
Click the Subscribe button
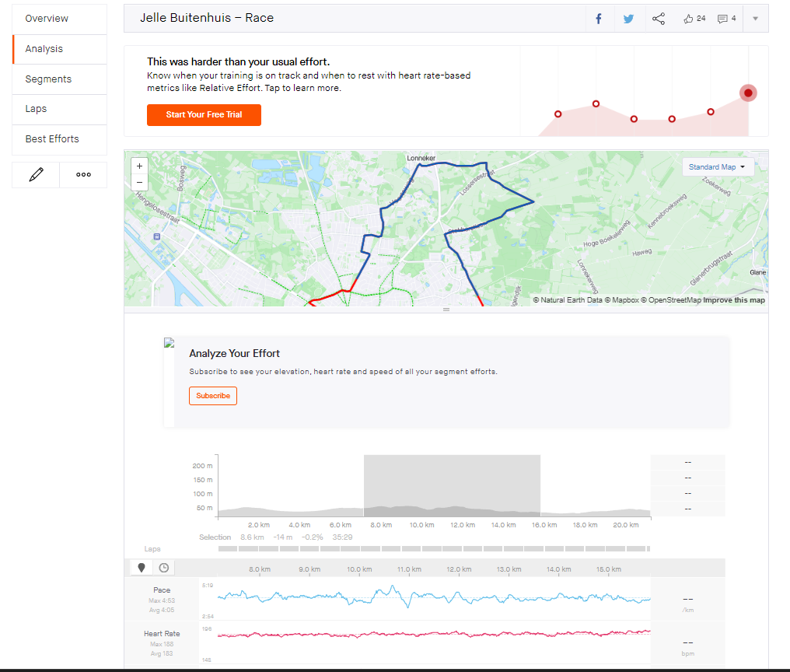click(213, 396)
